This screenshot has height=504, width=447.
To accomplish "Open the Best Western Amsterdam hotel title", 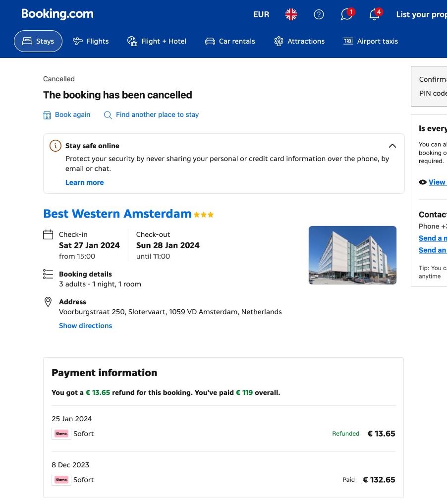I will click(117, 214).
